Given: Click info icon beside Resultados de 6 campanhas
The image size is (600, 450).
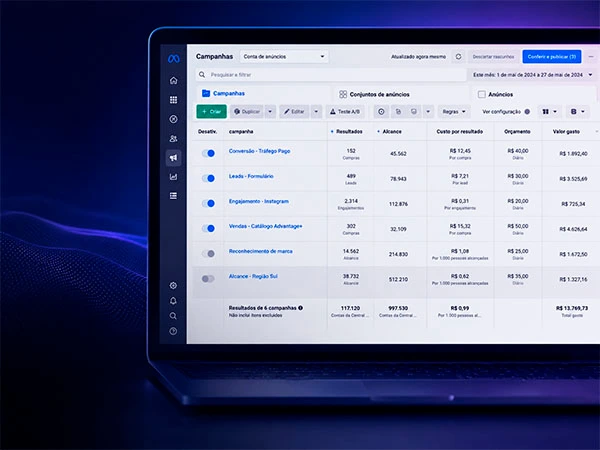Looking at the screenshot, I should (300, 308).
